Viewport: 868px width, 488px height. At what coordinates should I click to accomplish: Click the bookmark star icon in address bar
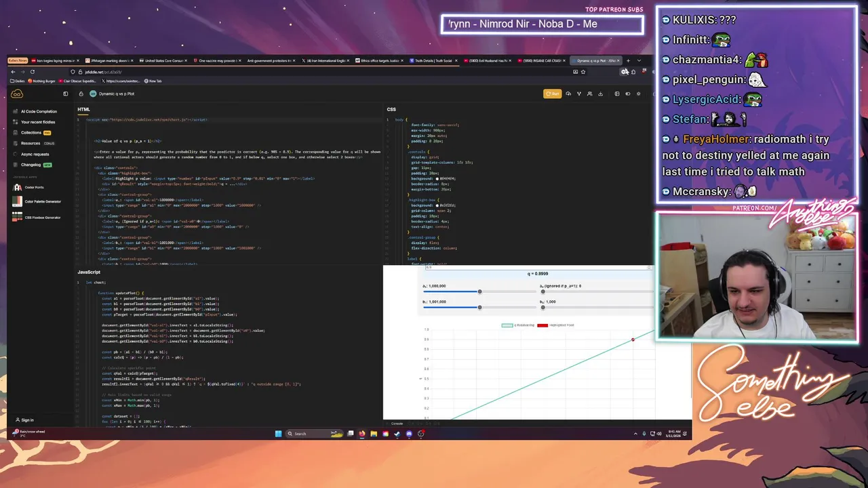tap(583, 72)
